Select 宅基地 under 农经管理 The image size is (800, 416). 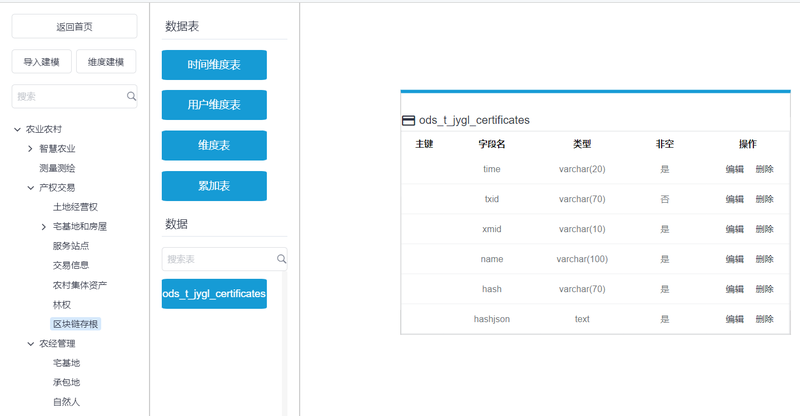pyautogui.click(x=66, y=363)
